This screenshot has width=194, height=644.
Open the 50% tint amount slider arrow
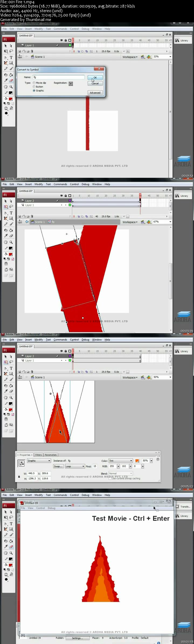151,461
